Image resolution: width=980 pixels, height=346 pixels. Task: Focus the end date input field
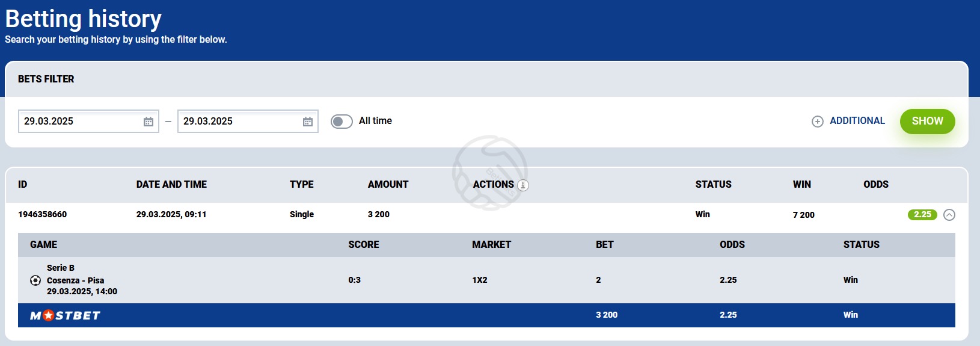click(x=248, y=121)
